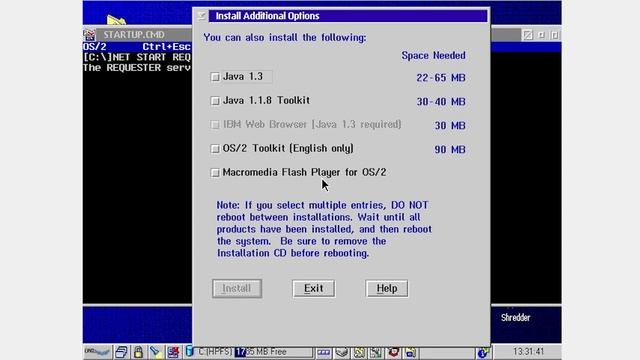The image size is (640, 360).
Task: Tick the disabled IBM Web Browser checkbox
Action: 215,124
